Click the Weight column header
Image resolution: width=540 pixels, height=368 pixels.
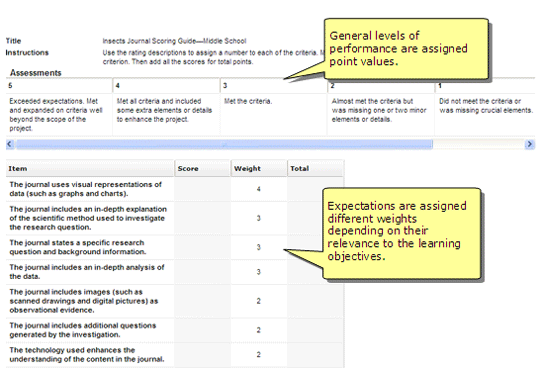(x=259, y=169)
